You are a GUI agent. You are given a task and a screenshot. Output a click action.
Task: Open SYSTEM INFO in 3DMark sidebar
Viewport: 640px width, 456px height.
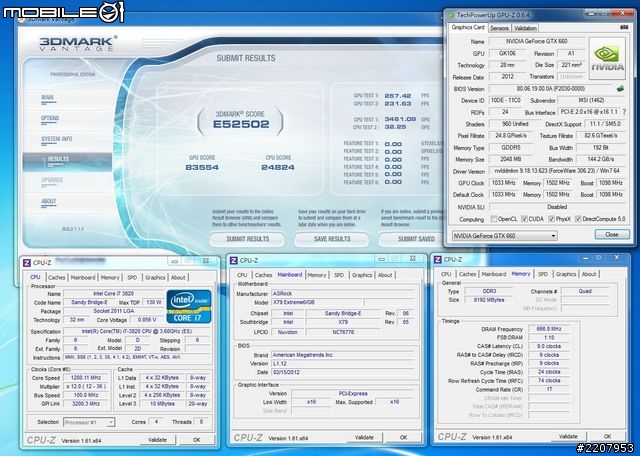click(x=56, y=139)
